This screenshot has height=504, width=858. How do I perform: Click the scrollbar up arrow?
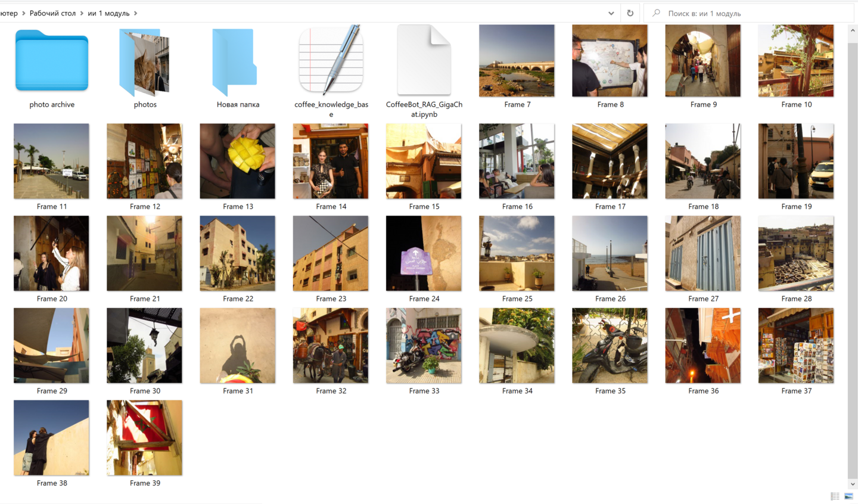click(x=853, y=30)
